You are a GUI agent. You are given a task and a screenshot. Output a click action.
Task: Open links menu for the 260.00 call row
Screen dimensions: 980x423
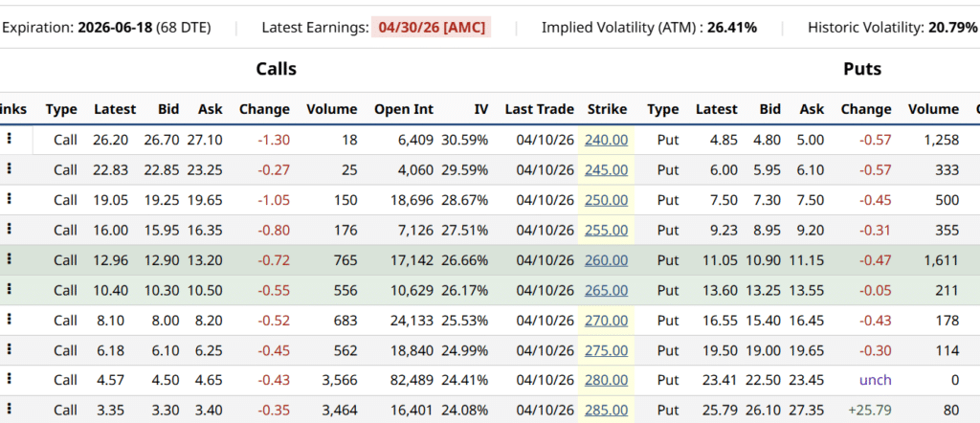coord(9,259)
